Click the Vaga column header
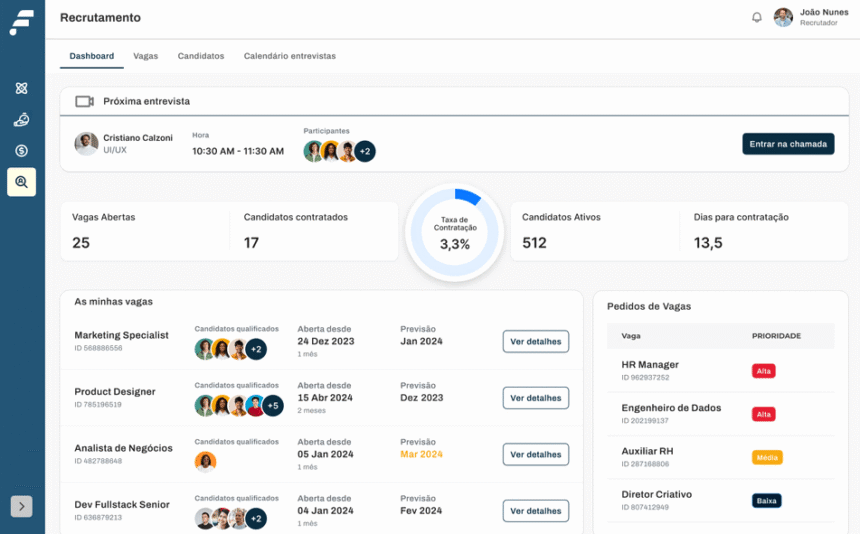This screenshot has width=860, height=534. [631, 336]
